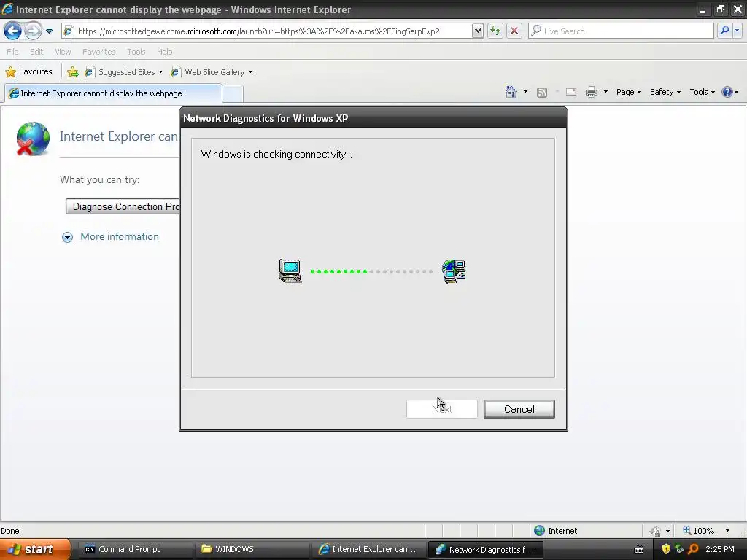Open the Tools menu in the menu bar
Screen dimensions: 747x560
tap(136, 52)
